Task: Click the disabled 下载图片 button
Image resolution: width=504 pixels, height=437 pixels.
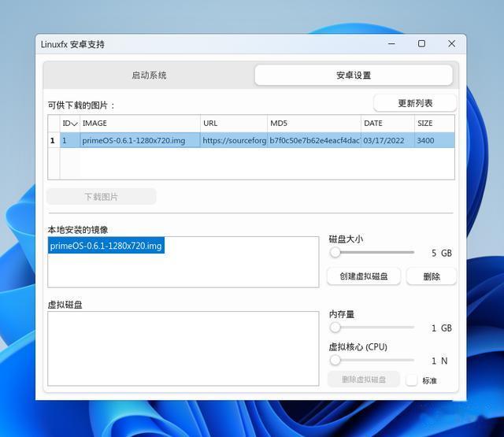Action: (102, 196)
